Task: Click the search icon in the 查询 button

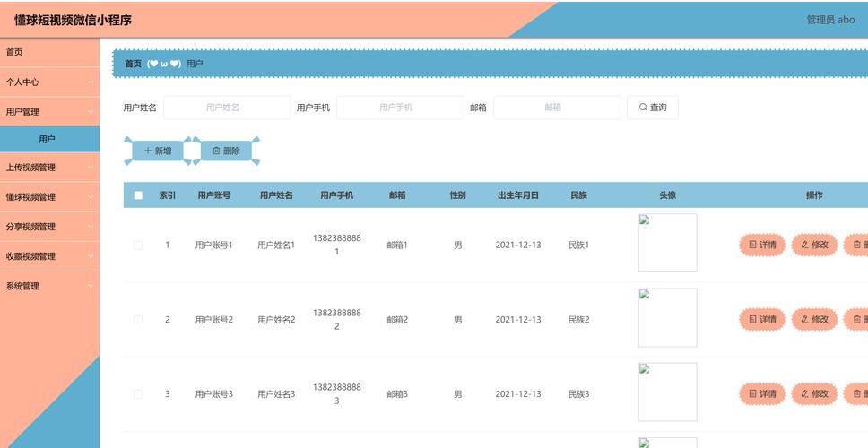Action: pos(643,108)
